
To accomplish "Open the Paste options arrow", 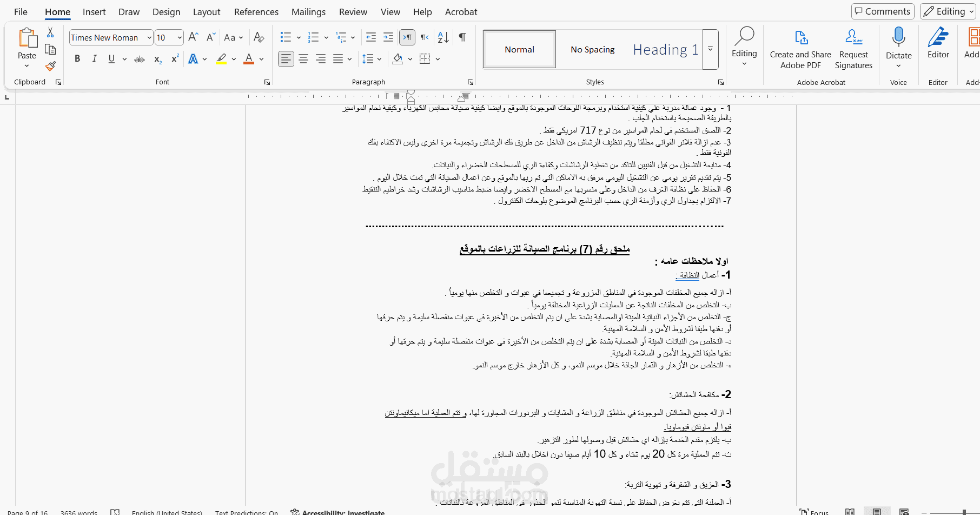I will (x=27, y=66).
